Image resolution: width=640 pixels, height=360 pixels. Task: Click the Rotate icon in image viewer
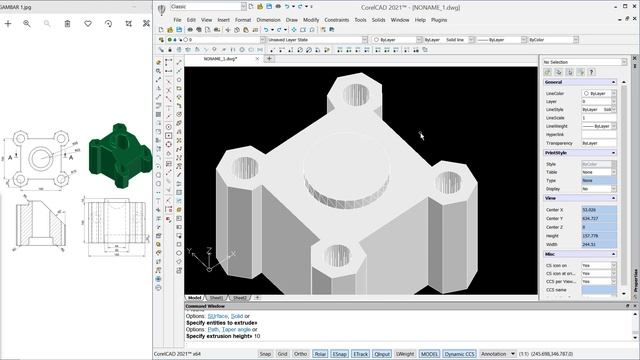108,24
